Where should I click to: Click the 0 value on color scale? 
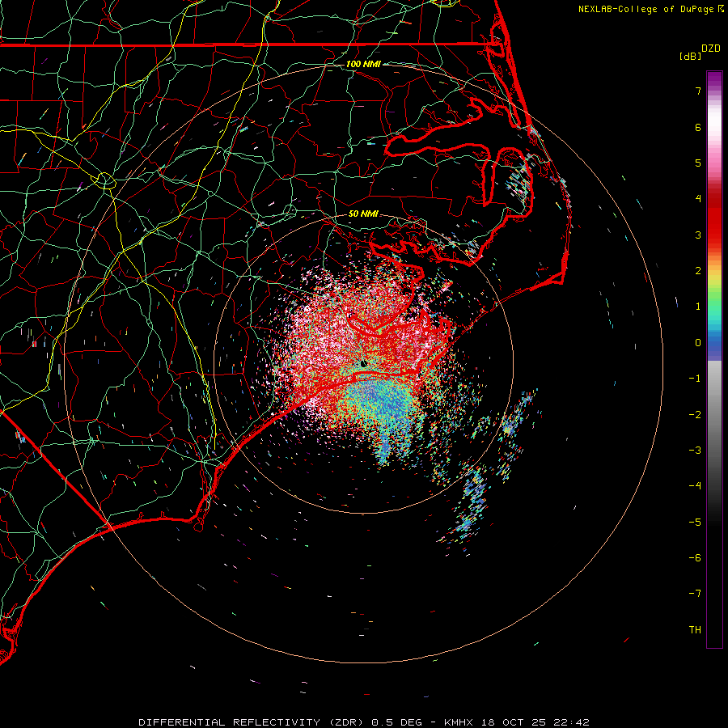698,343
